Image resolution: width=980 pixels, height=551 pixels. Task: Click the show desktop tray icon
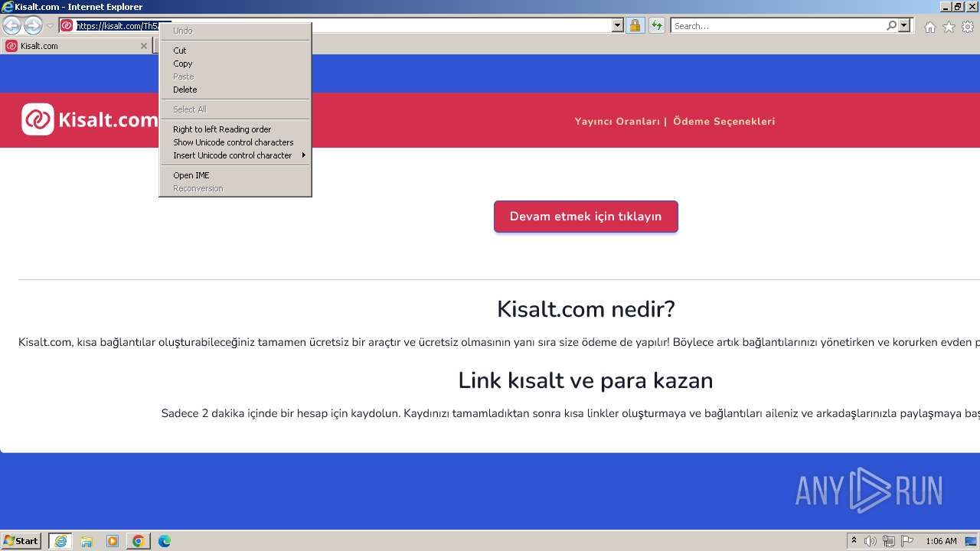[x=972, y=541]
